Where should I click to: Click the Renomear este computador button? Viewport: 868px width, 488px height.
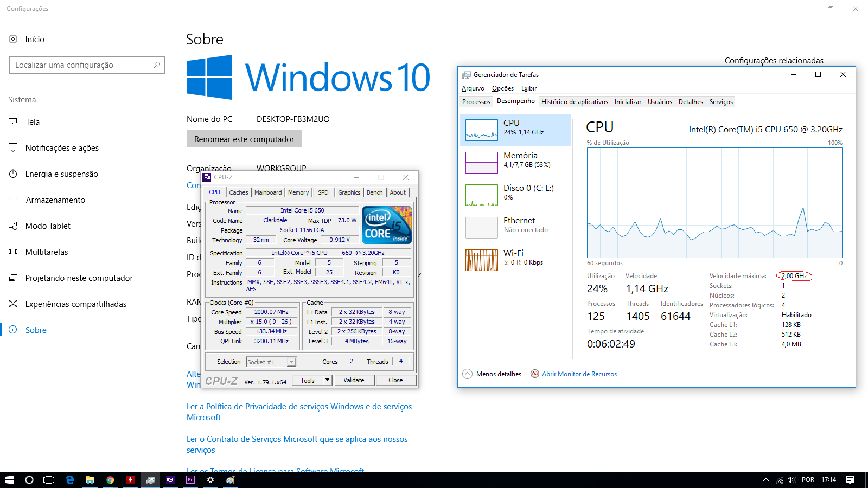click(x=244, y=139)
